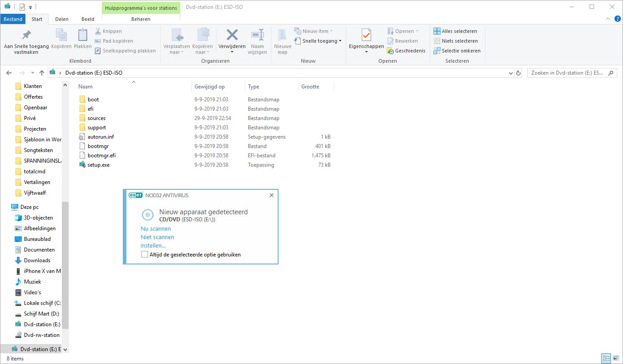Collapse the ribbon with the chevron

pyautogui.click(x=608, y=19)
